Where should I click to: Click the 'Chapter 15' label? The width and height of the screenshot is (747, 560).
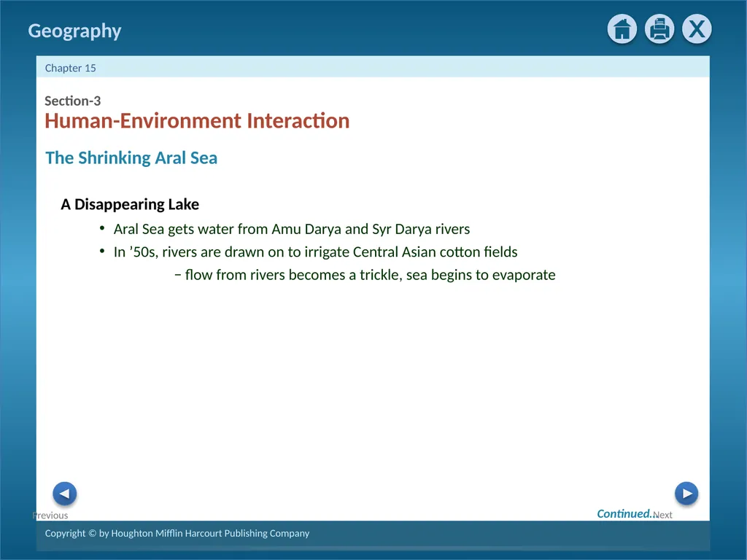71,68
